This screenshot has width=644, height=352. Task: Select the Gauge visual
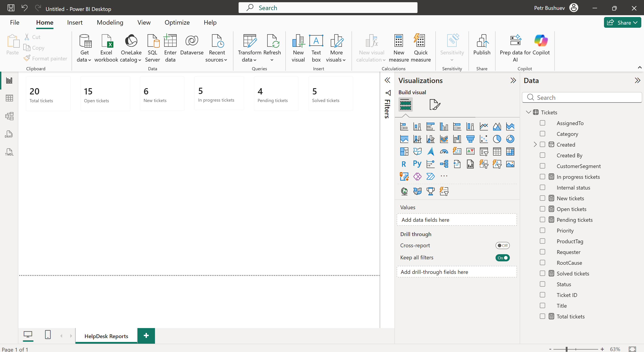click(x=444, y=151)
